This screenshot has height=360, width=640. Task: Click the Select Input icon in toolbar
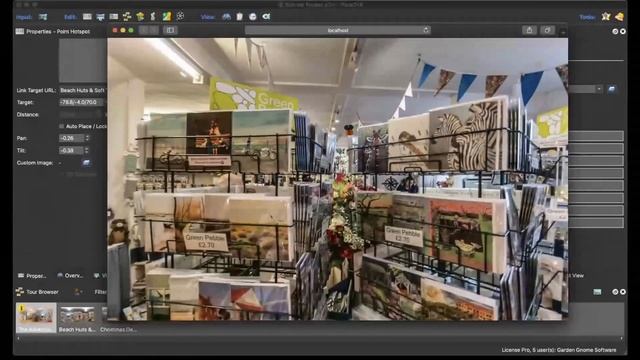(43, 17)
